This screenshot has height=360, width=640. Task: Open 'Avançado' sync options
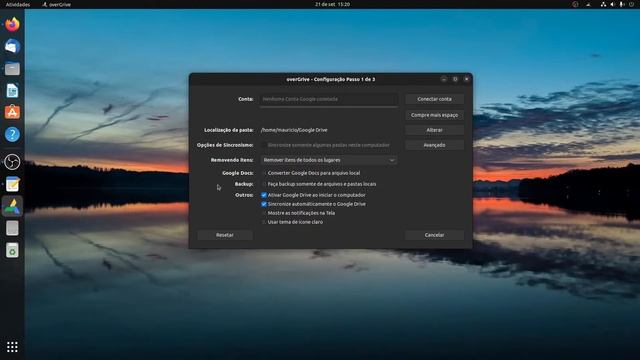[434, 145]
